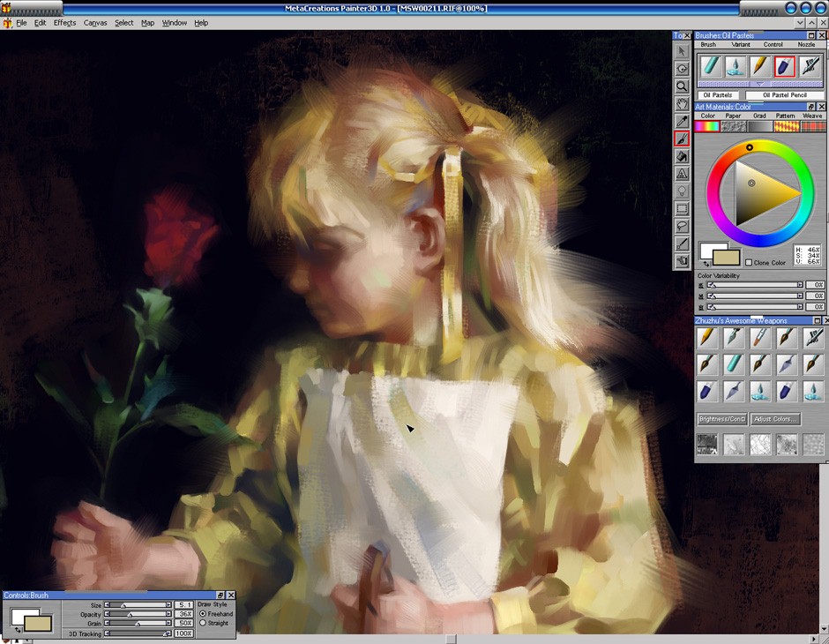
Task: Open Variant menu in Brushes palette
Action: click(x=740, y=45)
